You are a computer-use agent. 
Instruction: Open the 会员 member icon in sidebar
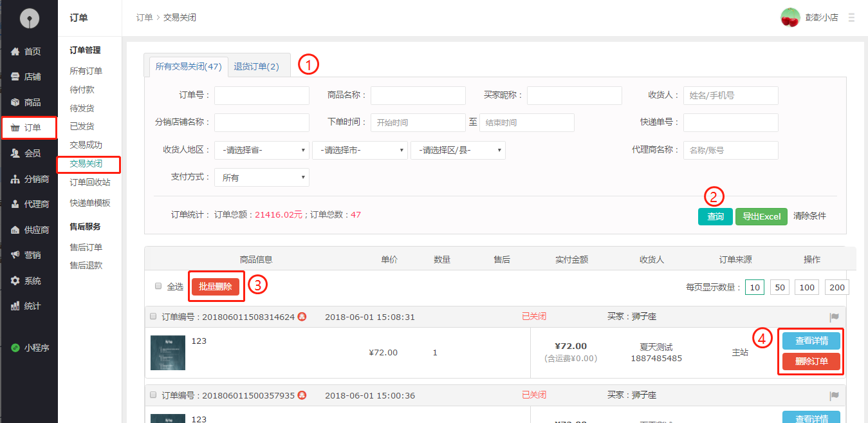pyautogui.click(x=15, y=153)
